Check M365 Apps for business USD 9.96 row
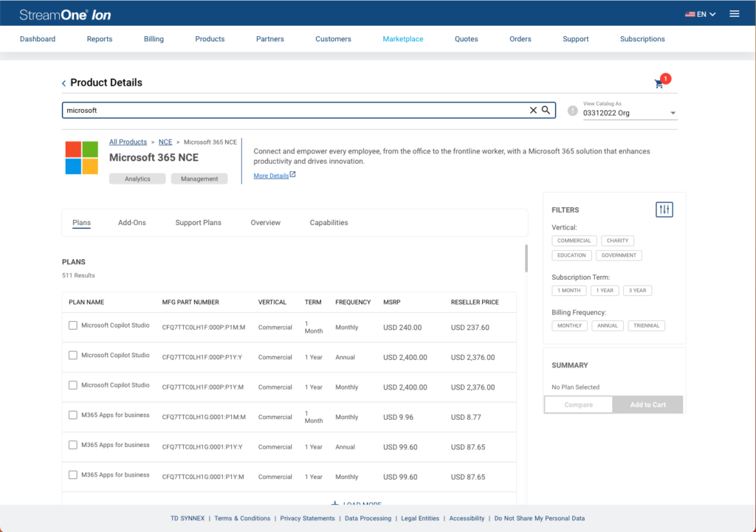This screenshot has width=756, height=532. click(73, 415)
